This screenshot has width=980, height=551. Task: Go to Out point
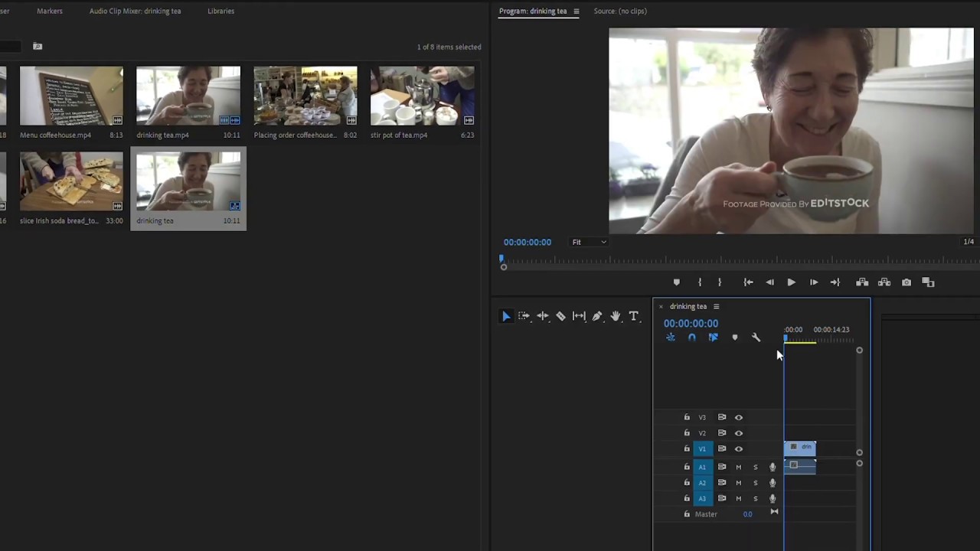[835, 282]
